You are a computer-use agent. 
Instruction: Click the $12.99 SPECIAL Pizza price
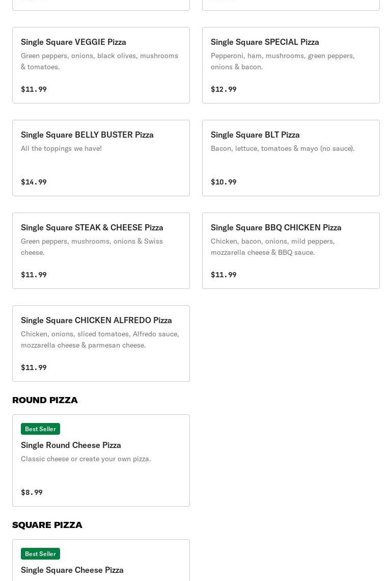[223, 89]
